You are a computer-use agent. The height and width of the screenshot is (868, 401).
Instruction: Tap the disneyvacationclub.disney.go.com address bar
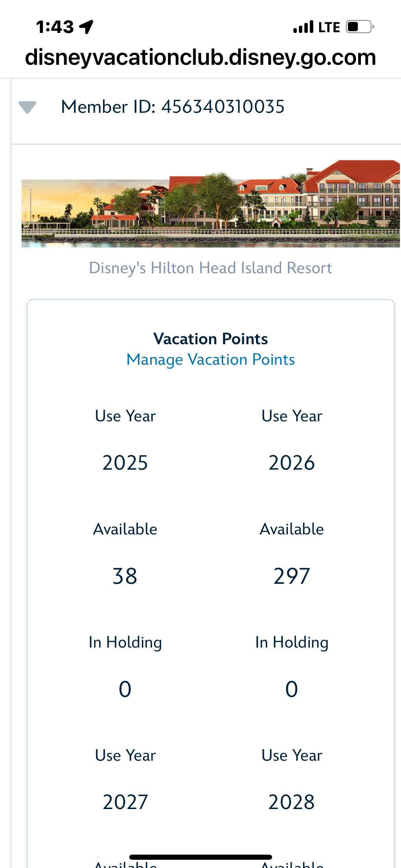[x=200, y=57]
